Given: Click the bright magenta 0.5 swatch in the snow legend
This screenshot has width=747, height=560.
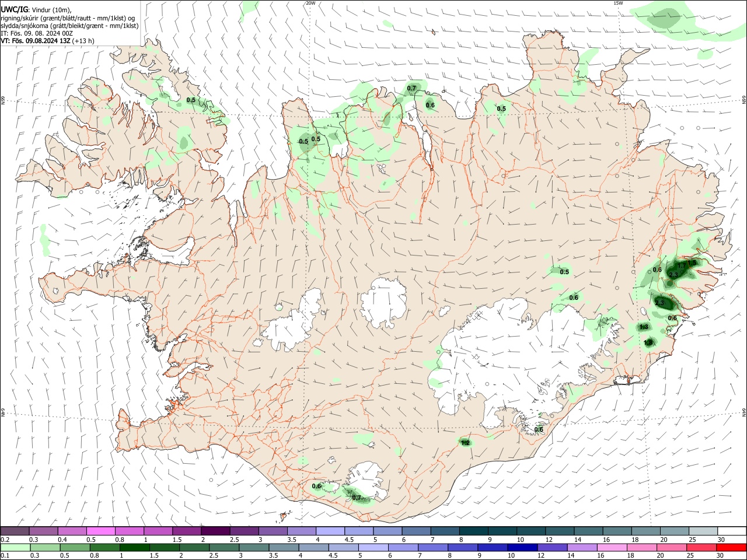Looking at the screenshot, I should point(100,531).
